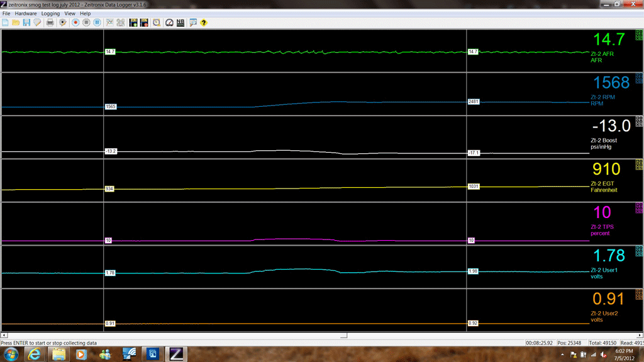Open the View menu
The width and height of the screenshot is (644, 362).
[70, 14]
